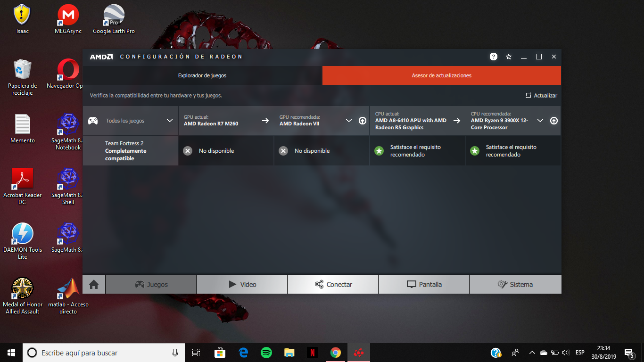Open the People icon in taskbar
The height and width of the screenshot is (362, 644).
(x=515, y=353)
